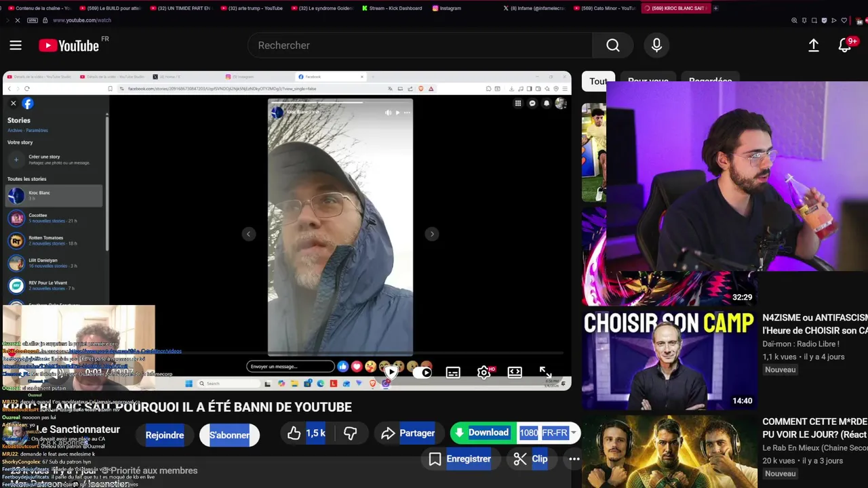
Task: Open a new browser tab
Action: 715,8
